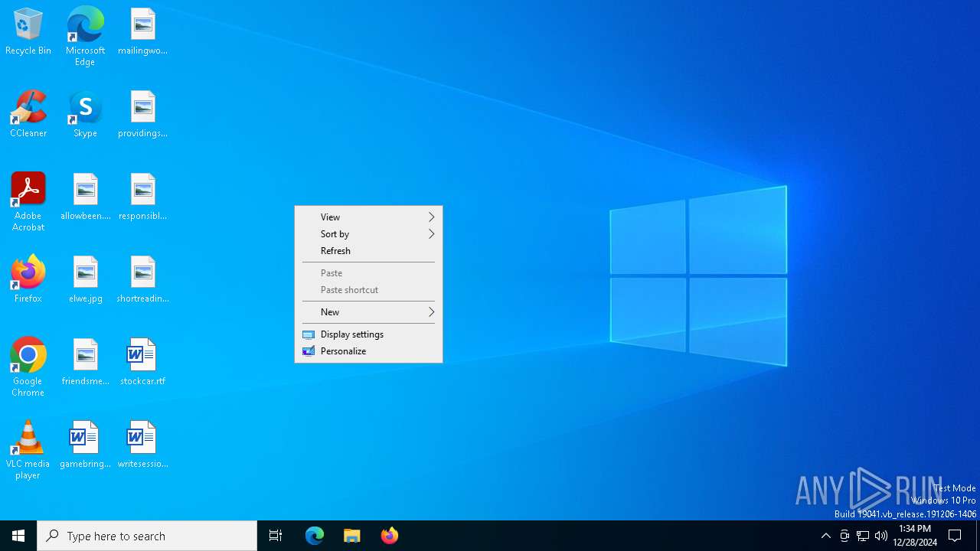Viewport: 980px width, 551px height.
Task: Click the taskbar search box
Action: coord(147,536)
